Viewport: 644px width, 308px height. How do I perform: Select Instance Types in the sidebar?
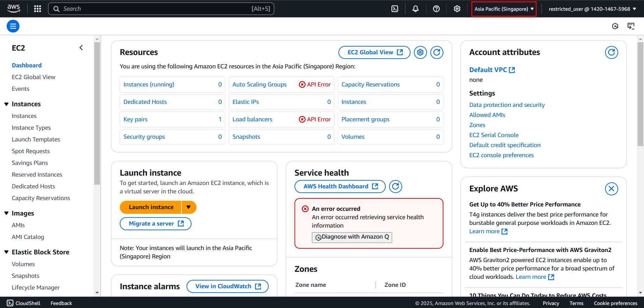31,128
